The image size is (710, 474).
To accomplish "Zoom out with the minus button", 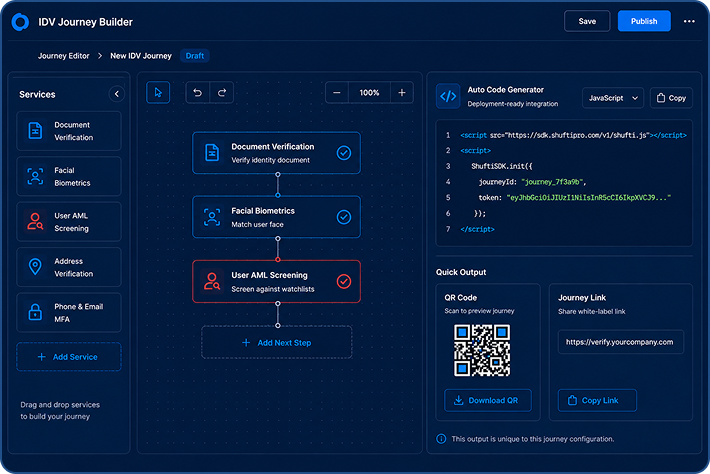I will point(336,92).
